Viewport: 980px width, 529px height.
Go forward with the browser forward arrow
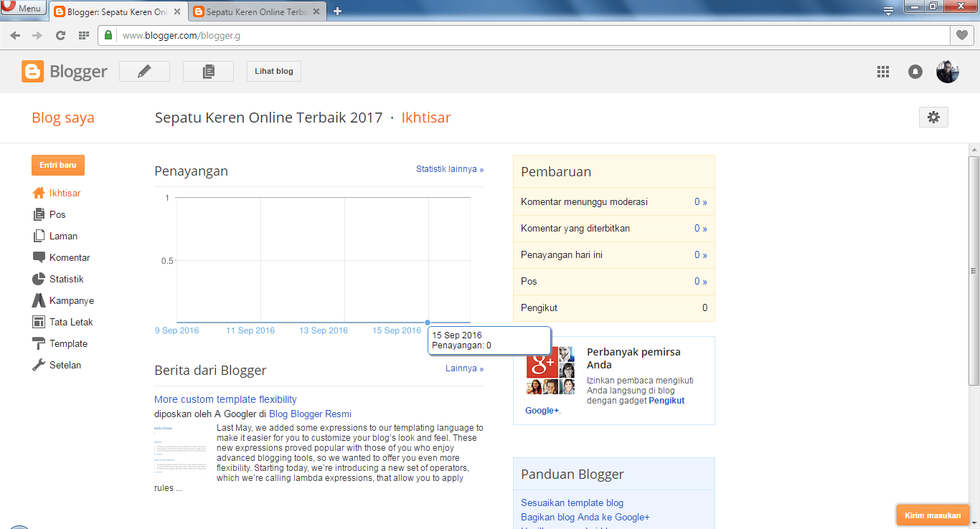pyautogui.click(x=37, y=35)
